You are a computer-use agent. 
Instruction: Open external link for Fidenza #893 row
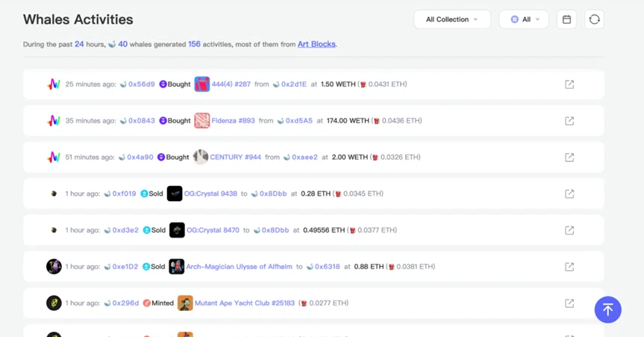pos(569,121)
